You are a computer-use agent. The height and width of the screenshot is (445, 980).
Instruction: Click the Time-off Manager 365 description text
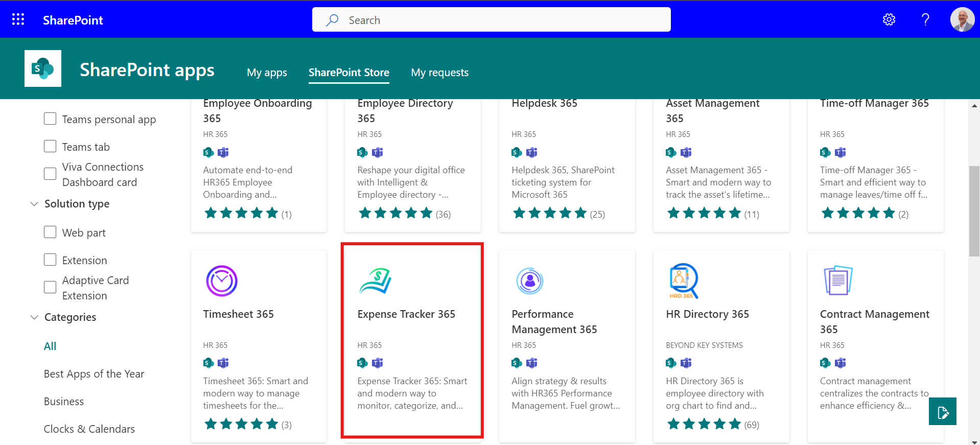tap(873, 182)
